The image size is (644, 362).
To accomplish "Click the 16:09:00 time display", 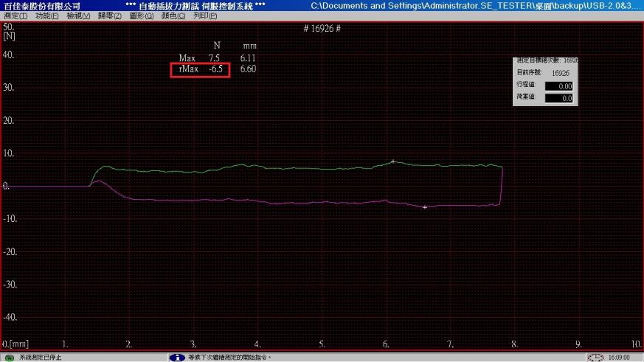I will click(619, 358).
